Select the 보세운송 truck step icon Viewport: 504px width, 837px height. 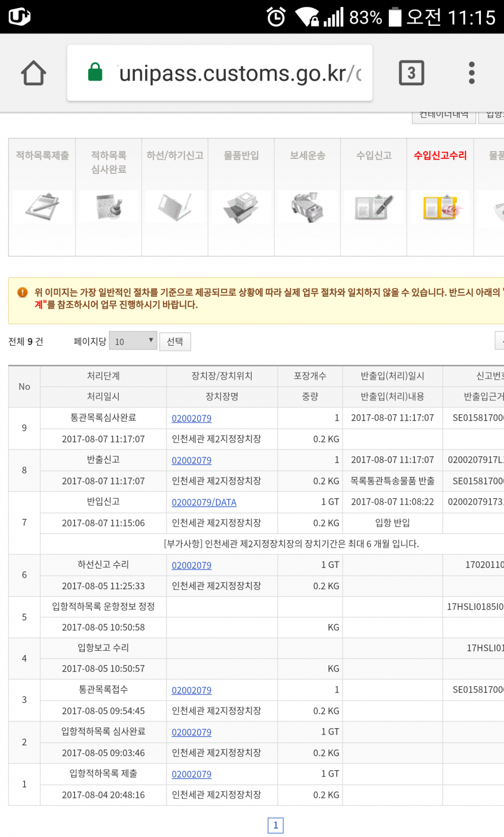tap(308, 206)
